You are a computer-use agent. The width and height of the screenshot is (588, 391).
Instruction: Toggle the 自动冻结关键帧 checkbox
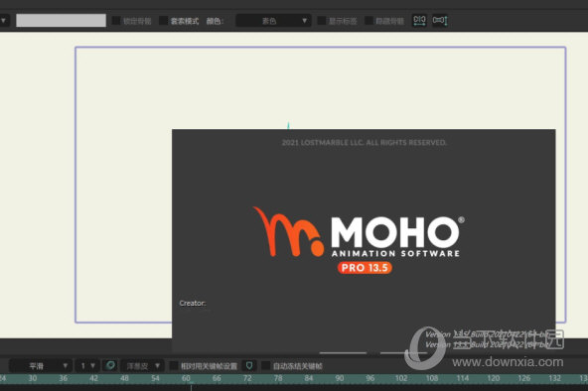(x=265, y=365)
